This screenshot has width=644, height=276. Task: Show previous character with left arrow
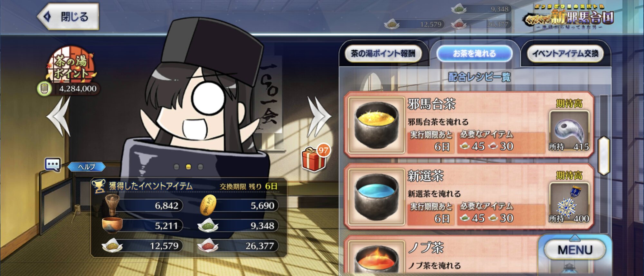pos(59,117)
